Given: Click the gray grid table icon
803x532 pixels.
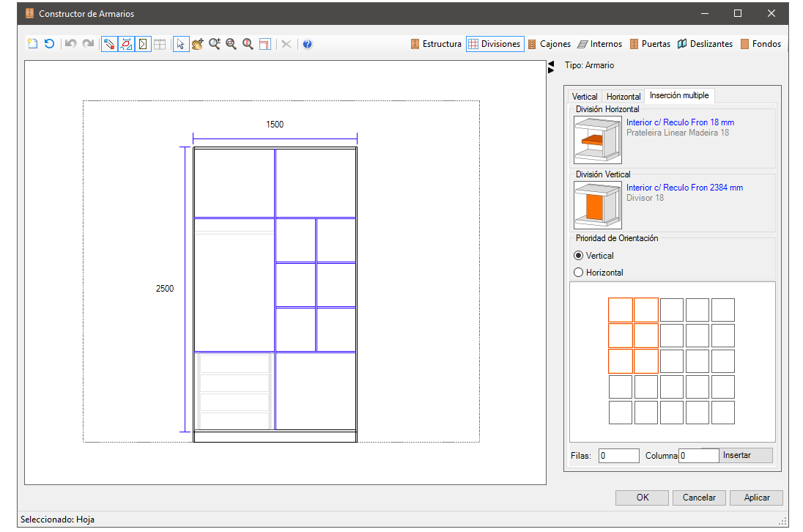Looking at the screenshot, I should pyautogui.click(x=160, y=44).
